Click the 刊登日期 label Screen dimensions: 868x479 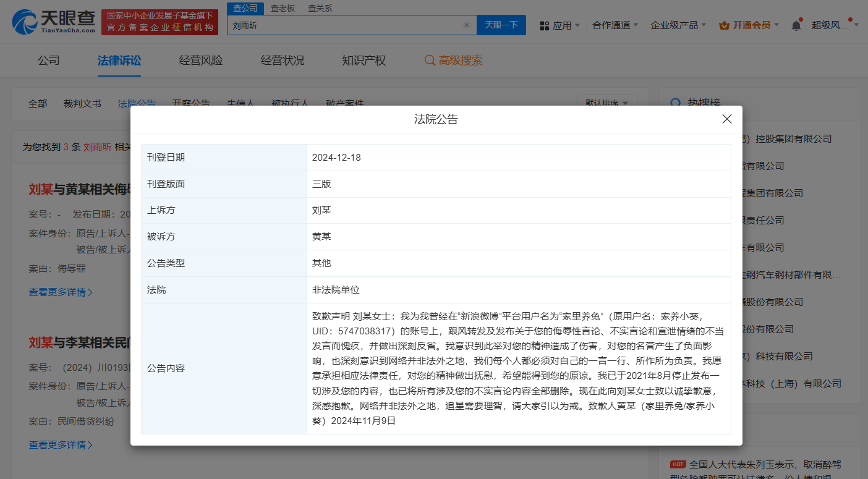pyautogui.click(x=166, y=158)
